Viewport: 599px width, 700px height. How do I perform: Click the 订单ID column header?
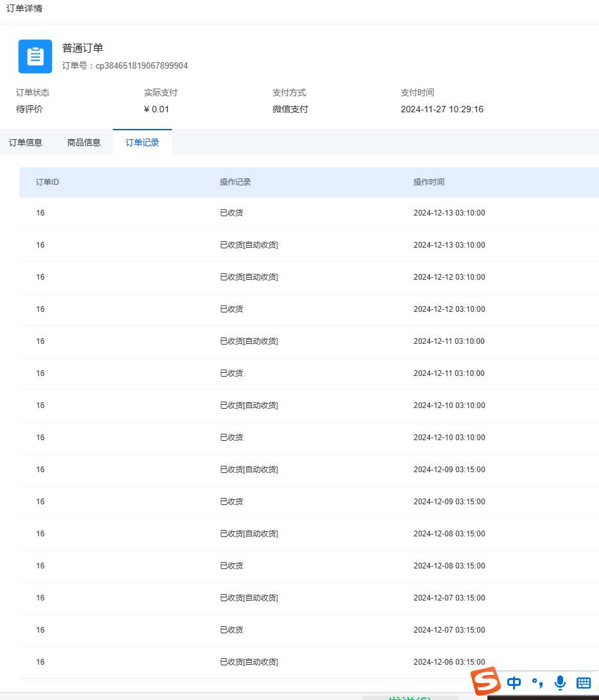click(47, 182)
